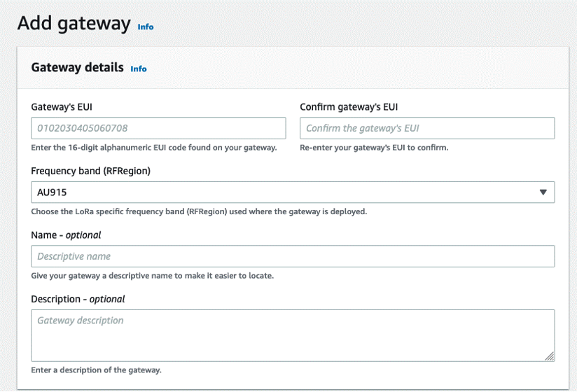
Task: Click the Description - optional label
Action: tap(78, 299)
